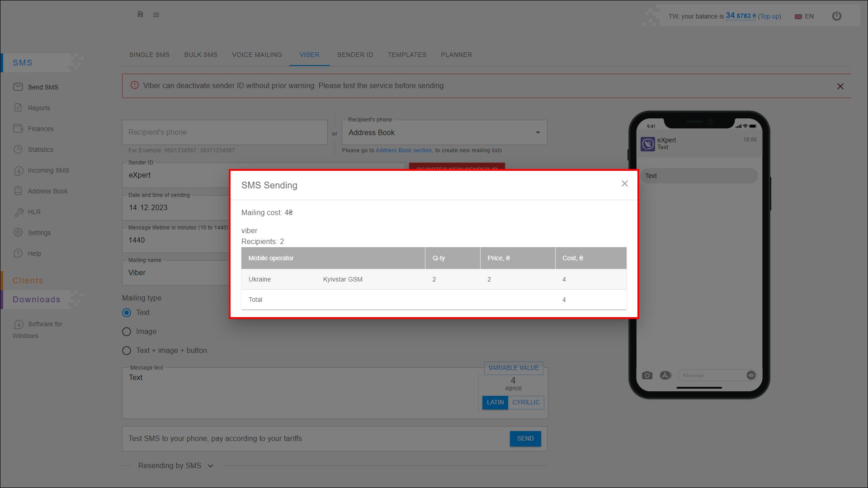Toggle the hamburger menu icon

coord(156,15)
